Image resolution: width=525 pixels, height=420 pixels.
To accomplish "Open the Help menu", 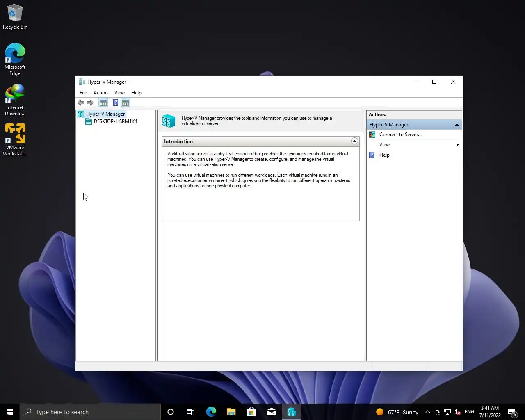I will tap(136, 93).
